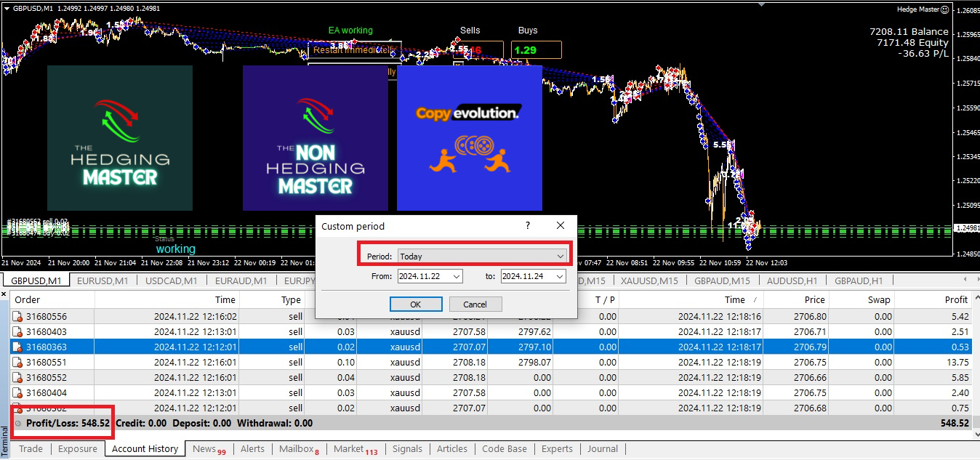
Task: Open the Articles tab
Action: point(452,449)
